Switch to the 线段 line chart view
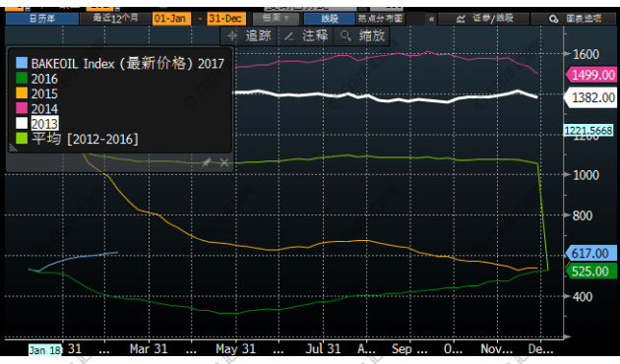Image resolution: width=620 pixels, height=364 pixels. pos(329,19)
